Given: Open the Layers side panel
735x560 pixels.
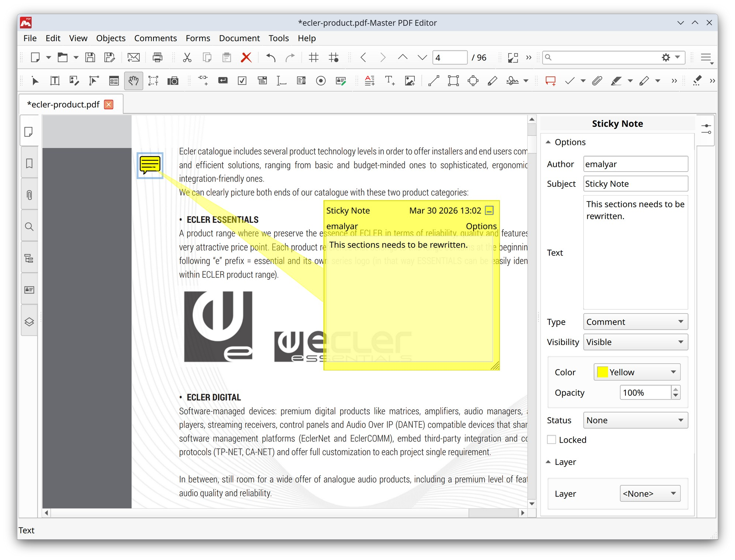Looking at the screenshot, I should [30, 321].
